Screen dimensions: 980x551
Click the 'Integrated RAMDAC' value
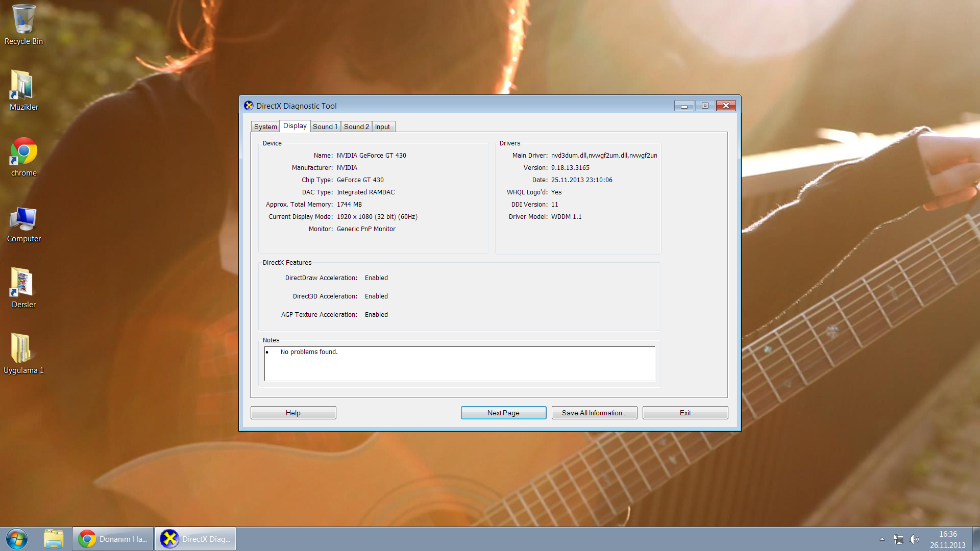tap(365, 192)
